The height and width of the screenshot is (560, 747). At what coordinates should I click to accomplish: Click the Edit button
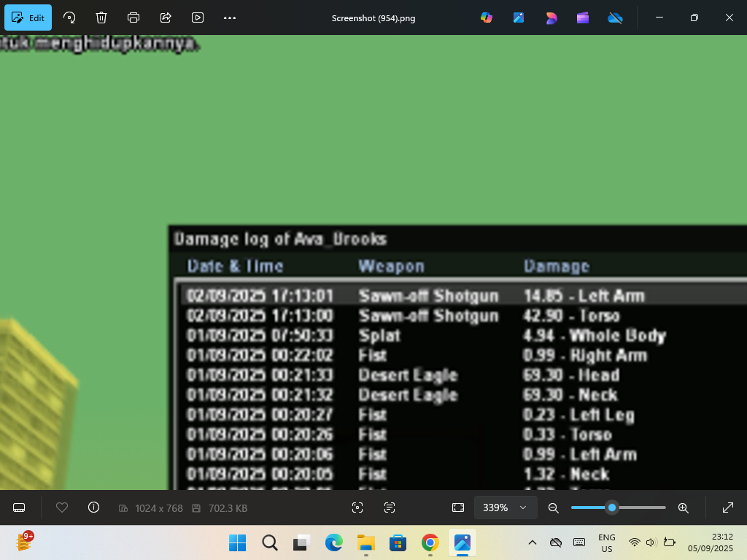(28, 17)
